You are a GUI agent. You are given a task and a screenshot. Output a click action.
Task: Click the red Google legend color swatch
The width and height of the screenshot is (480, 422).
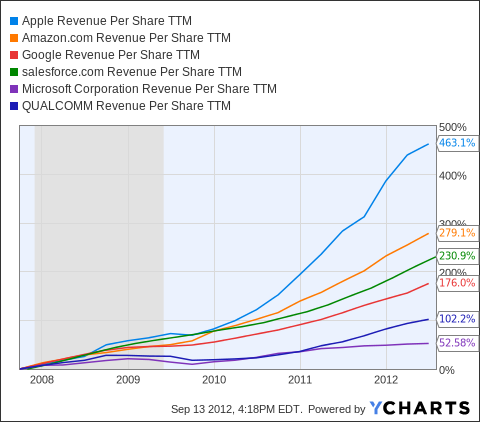click(14, 55)
